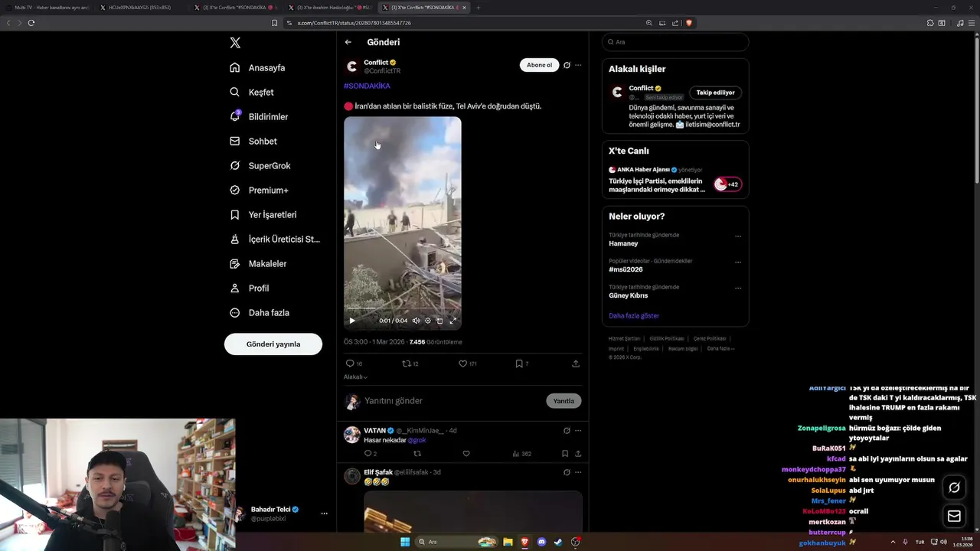Click Takip ediliyor button for Conflict
This screenshot has width=980, height=551.
(x=715, y=93)
